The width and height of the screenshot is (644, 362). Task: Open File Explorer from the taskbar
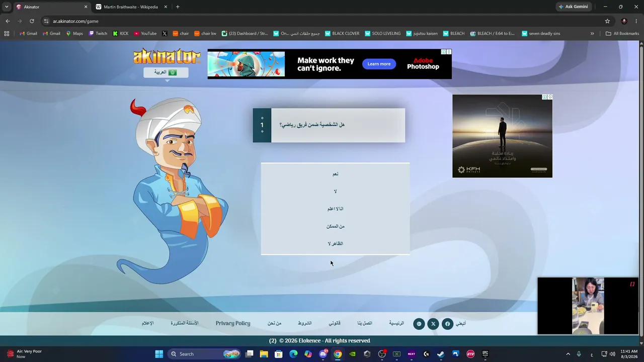pos(264,354)
